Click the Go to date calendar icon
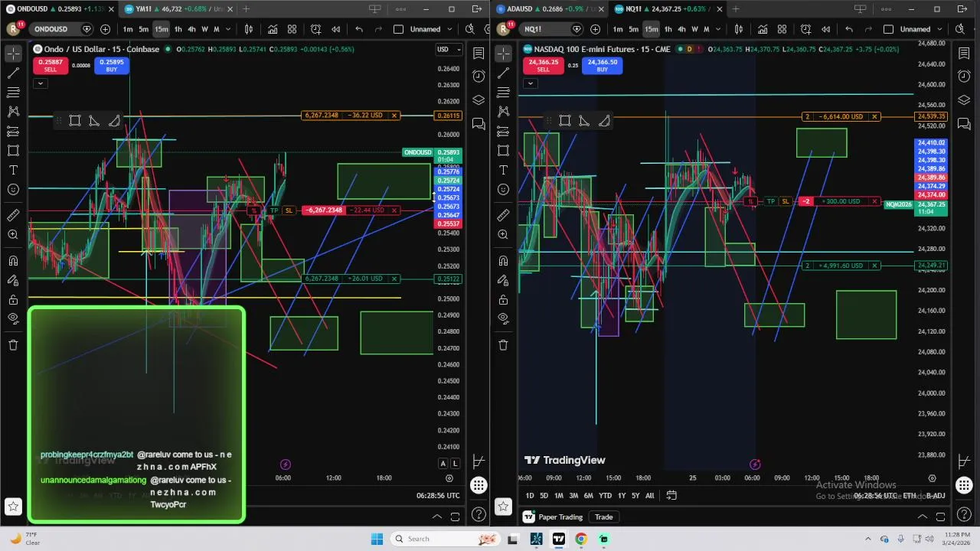The height and width of the screenshot is (551, 980). point(671,495)
